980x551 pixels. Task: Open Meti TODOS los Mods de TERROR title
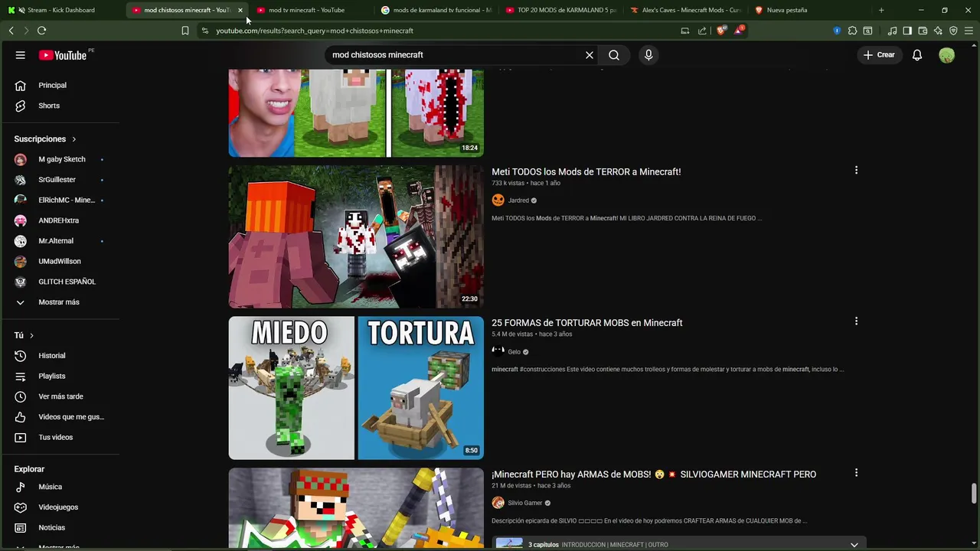[x=586, y=171]
